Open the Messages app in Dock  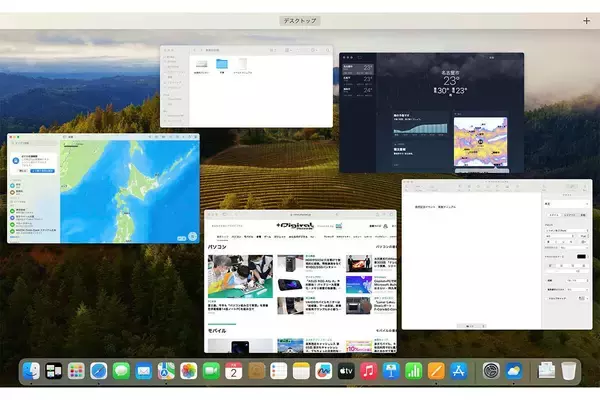point(121,371)
